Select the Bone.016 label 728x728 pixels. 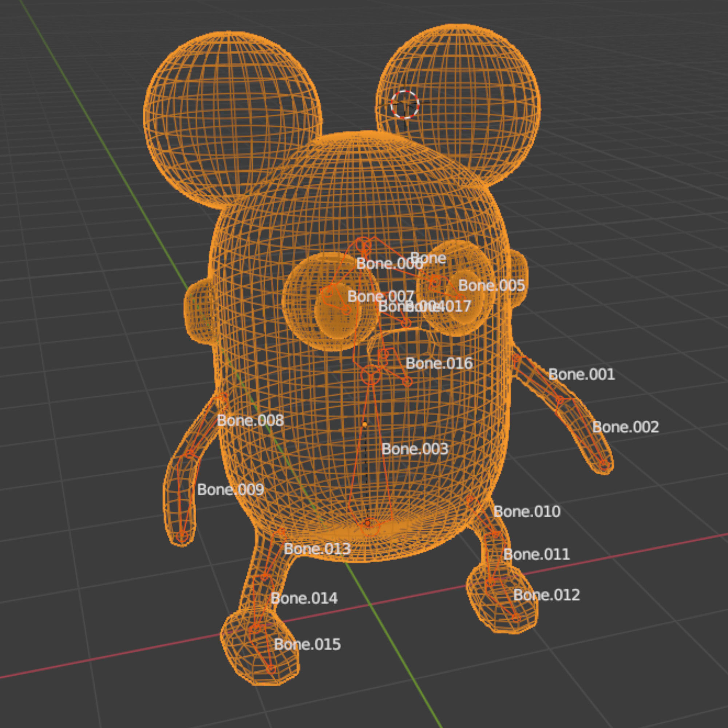439,364
